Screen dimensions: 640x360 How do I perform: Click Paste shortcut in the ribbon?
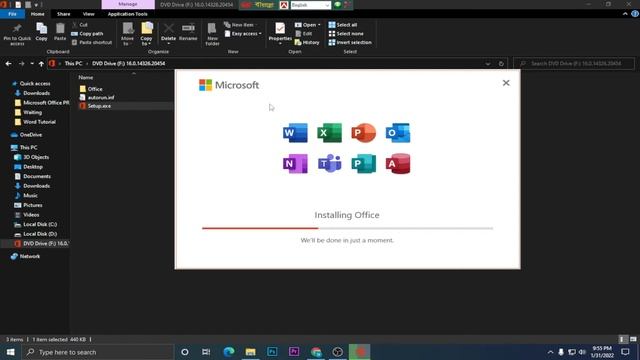92,42
